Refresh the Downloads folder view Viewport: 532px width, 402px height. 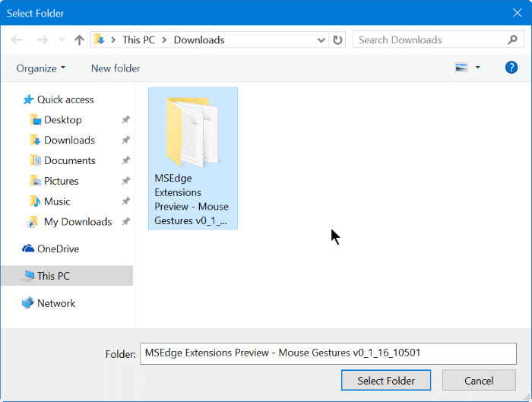pos(337,40)
